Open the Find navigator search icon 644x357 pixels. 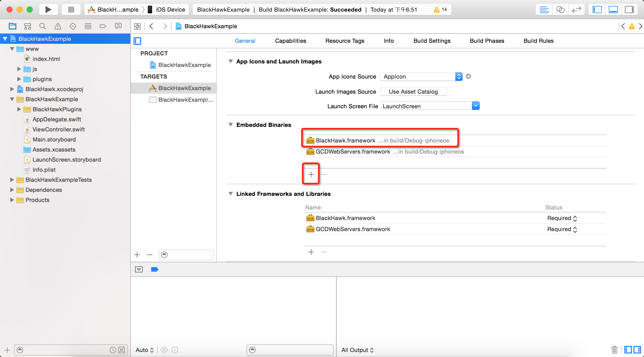pyautogui.click(x=43, y=26)
